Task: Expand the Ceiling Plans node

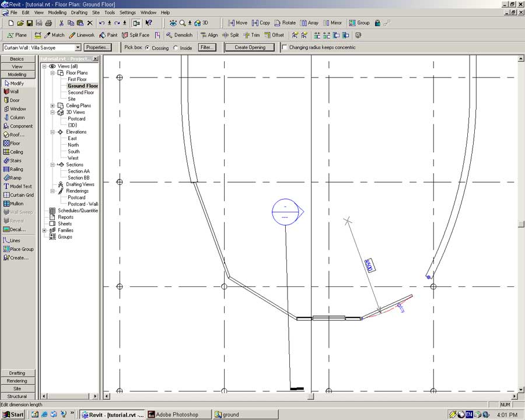Action: pyautogui.click(x=52, y=106)
